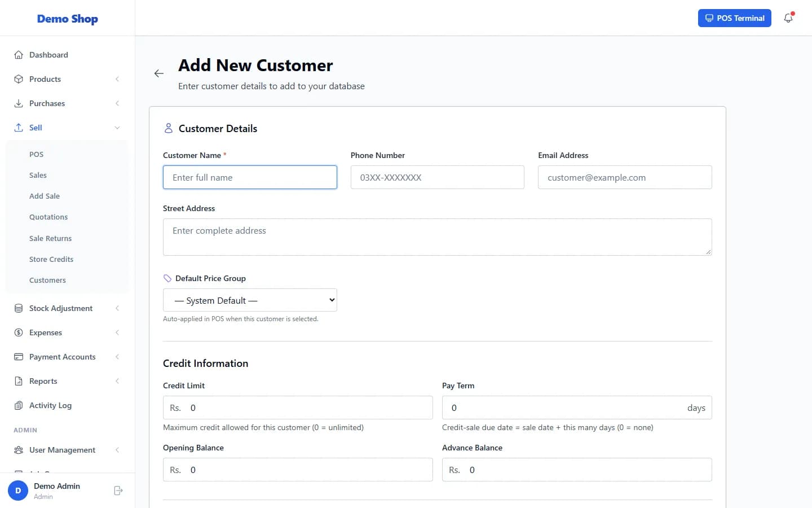Click the Reports document icon
Image resolution: width=812 pixels, height=508 pixels.
pyautogui.click(x=19, y=381)
